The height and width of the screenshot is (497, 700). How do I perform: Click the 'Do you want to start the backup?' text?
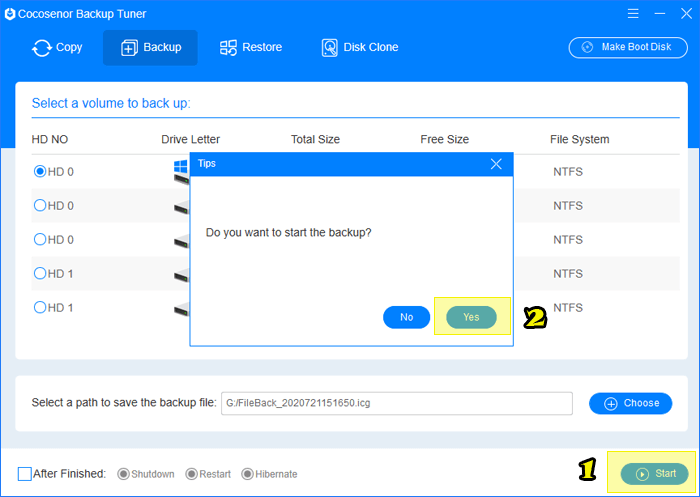[x=288, y=233]
